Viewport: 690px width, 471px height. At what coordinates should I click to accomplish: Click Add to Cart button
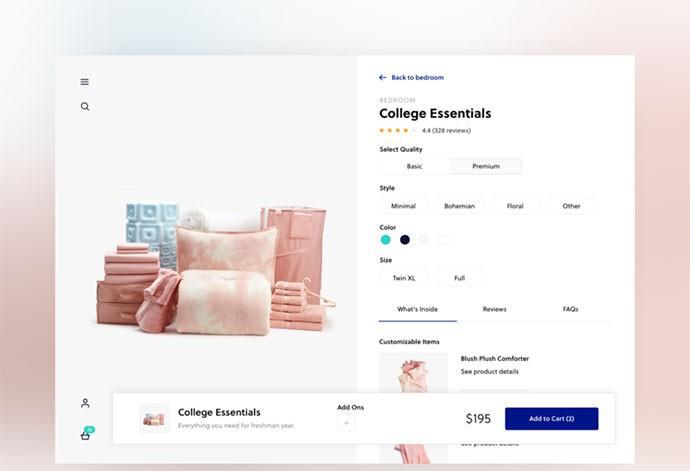pos(551,419)
